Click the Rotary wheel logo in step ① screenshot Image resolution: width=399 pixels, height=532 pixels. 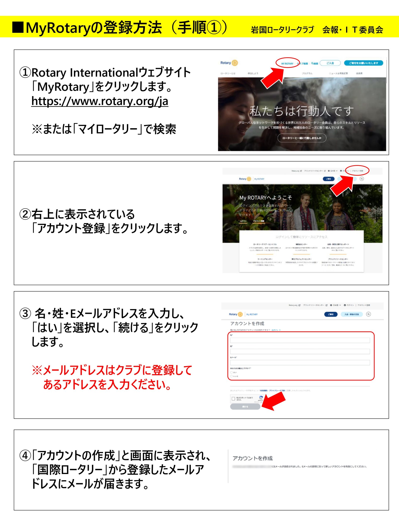coord(235,63)
